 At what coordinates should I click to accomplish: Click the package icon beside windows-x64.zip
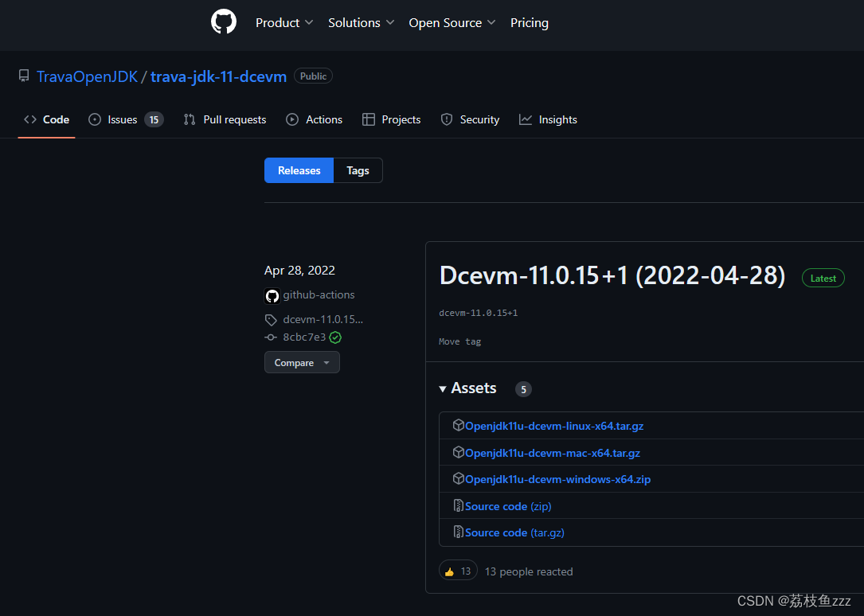click(x=459, y=478)
